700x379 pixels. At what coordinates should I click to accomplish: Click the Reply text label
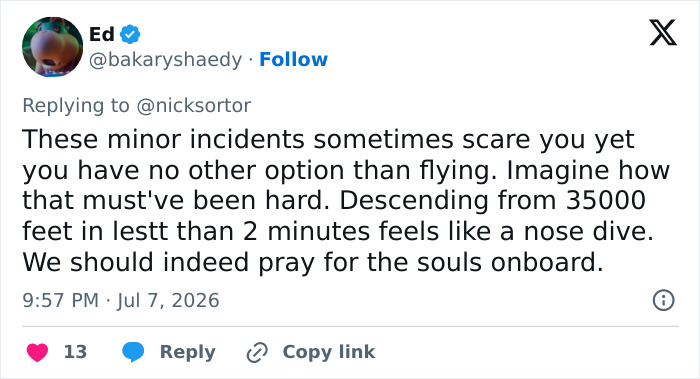[x=188, y=352]
